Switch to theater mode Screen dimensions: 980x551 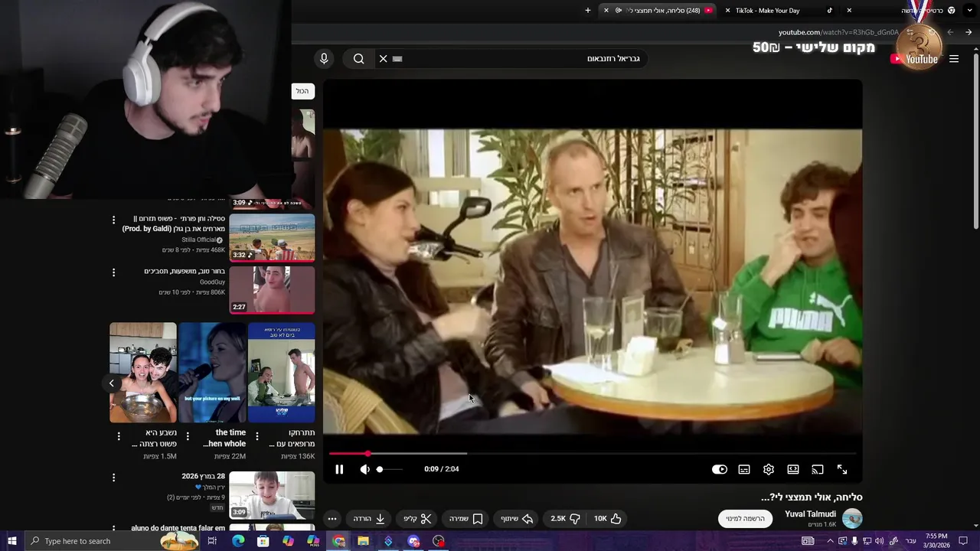click(x=793, y=469)
